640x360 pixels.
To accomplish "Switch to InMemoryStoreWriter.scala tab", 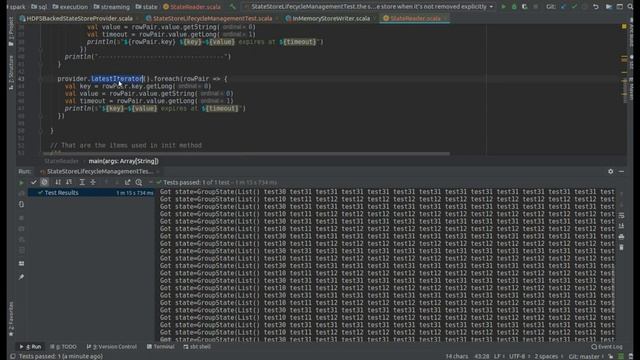I will tap(328, 18).
